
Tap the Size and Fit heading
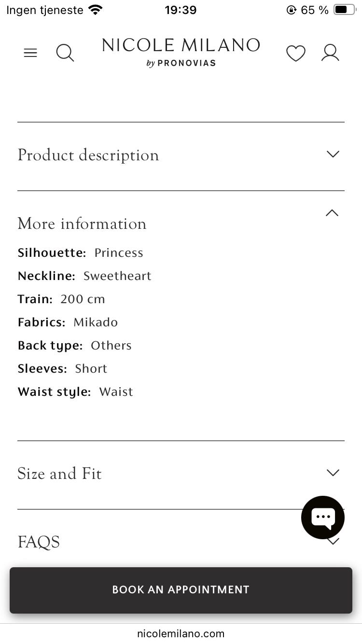(x=60, y=474)
